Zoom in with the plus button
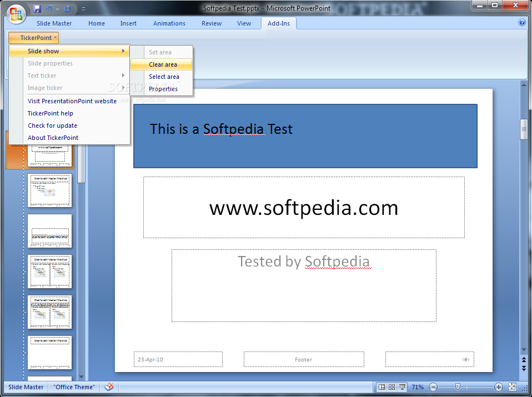Screen dimensions: 532x397 tap(499, 387)
